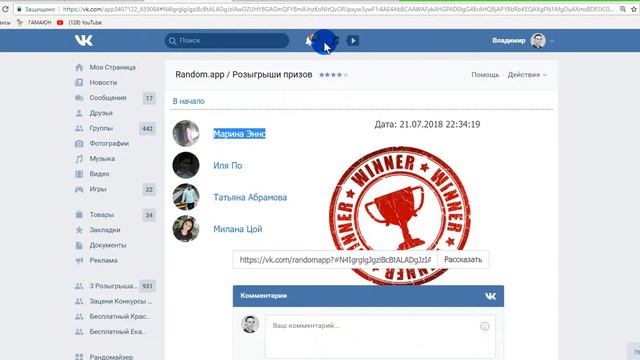Click the Игры gamepad icon
640x360 pixels.
tap(79, 189)
